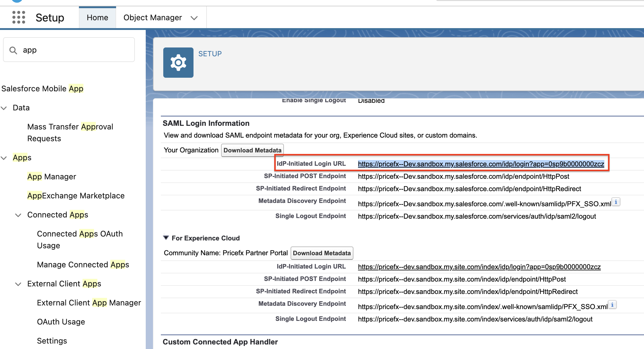Image resolution: width=644 pixels, height=349 pixels.
Task: Click info icon beside PFX_SSO.xml org endpoint
Action: click(x=616, y=202)
